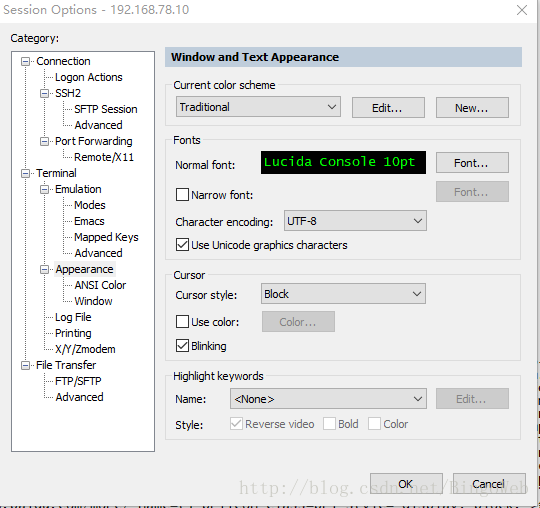Screen dimensions: 540x508
Task: Open the Cursor style dropdown
Action: pyautogui.click(x=343, y=294)
